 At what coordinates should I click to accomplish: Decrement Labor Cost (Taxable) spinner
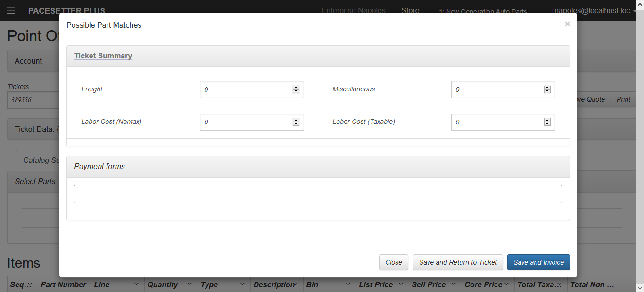(547, 124)
